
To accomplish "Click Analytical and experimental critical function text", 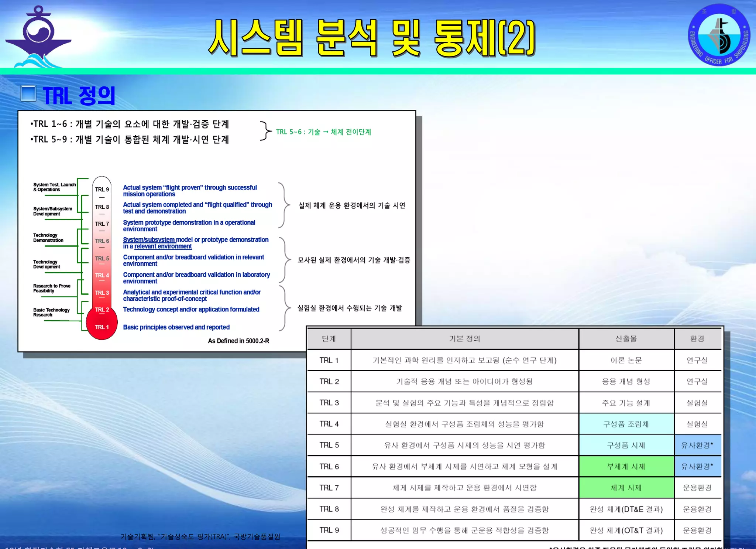I will (x=192, y=295).
